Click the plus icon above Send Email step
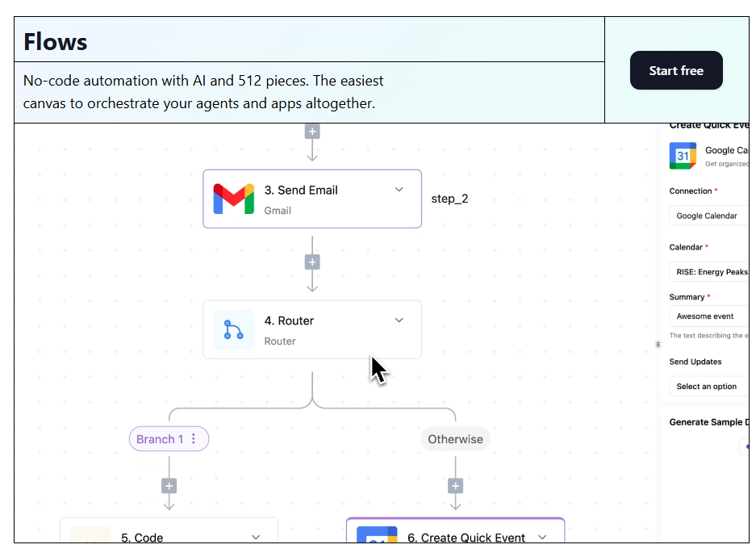 (312, 130)
